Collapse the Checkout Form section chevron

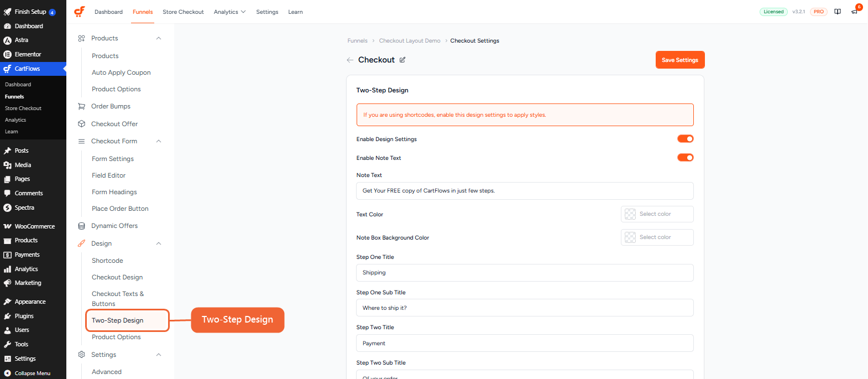[159, 141]
